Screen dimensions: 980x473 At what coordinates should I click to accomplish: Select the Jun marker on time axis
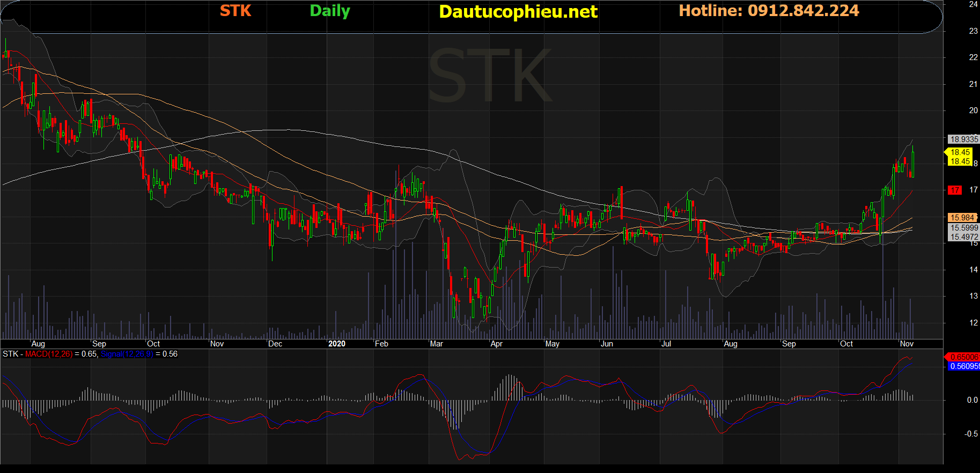pyautogui.click(x=607, y=344)
